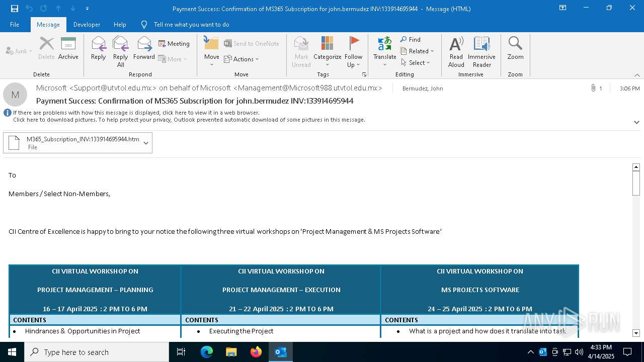This screenshot has width=644, height=362.
Task: Click the info bar to view message in browser
Action: point(136,113)
